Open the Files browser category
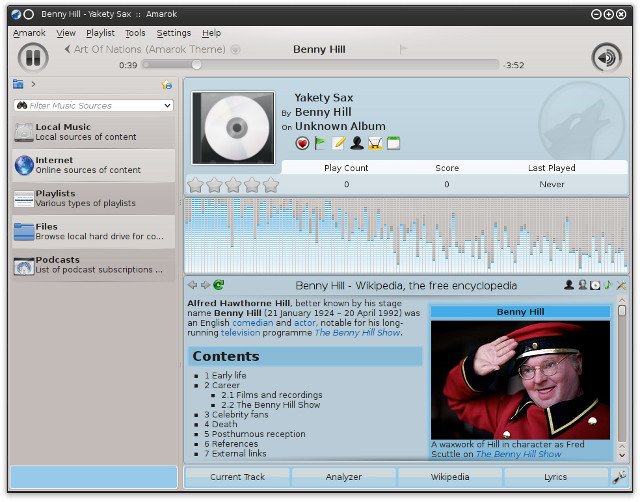This screenshot has height=502, width=640. [x=93, y=231]
